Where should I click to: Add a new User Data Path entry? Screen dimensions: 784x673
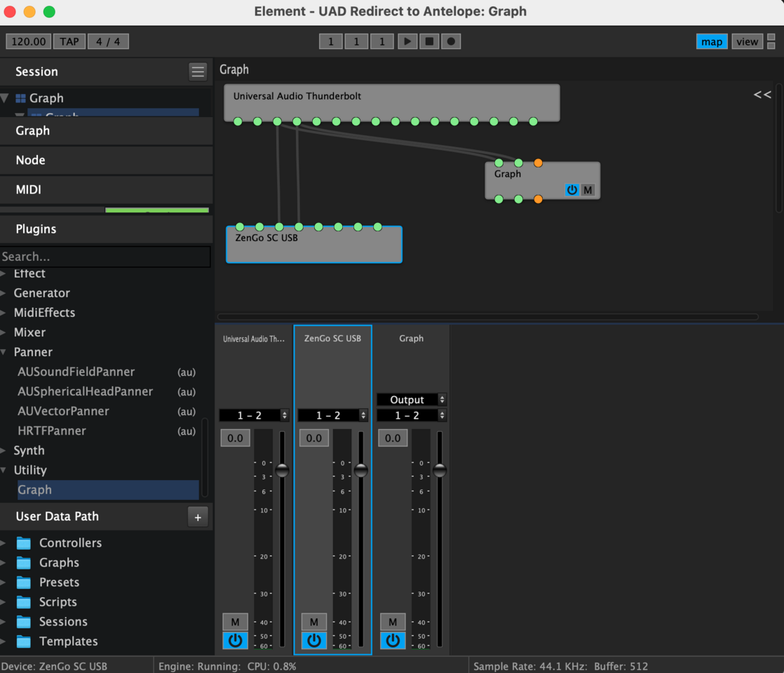click(198, 517)
